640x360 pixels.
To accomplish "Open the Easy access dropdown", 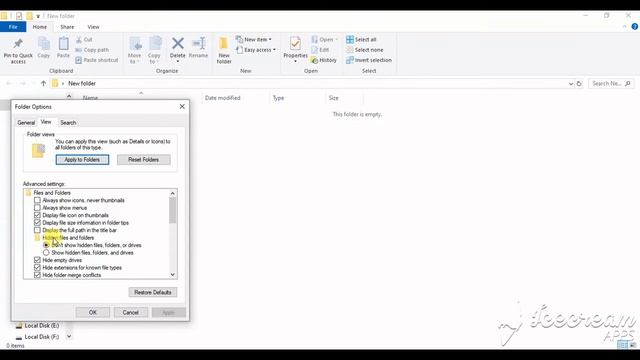I will coord(256,50).
